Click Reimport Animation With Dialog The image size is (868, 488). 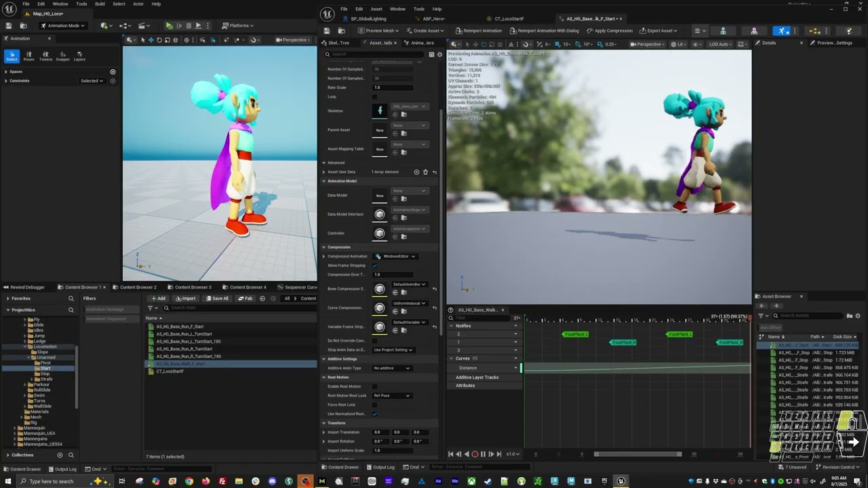tap(544, 30)
